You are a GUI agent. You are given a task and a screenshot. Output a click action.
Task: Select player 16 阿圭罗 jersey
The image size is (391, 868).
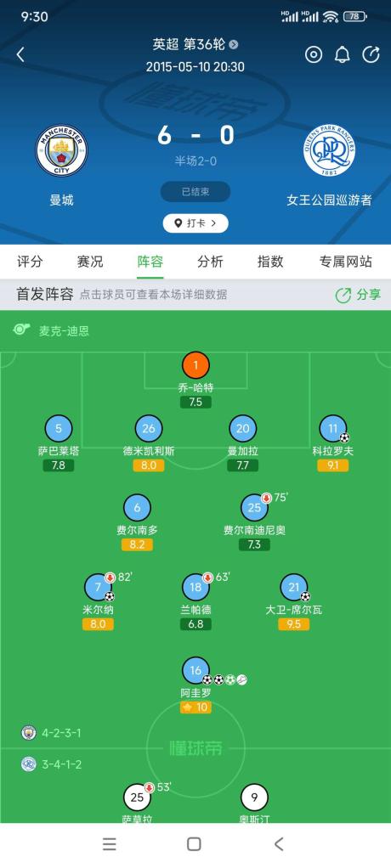195,670
